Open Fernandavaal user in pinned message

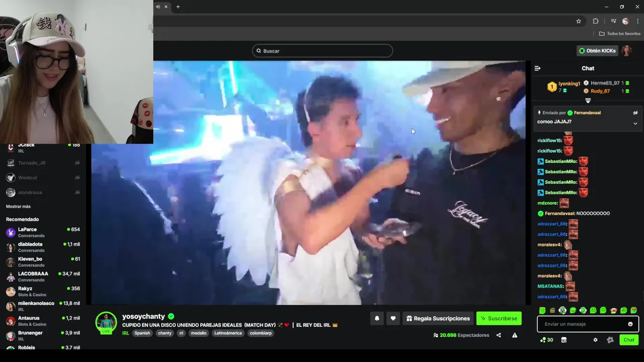(588, 113)
